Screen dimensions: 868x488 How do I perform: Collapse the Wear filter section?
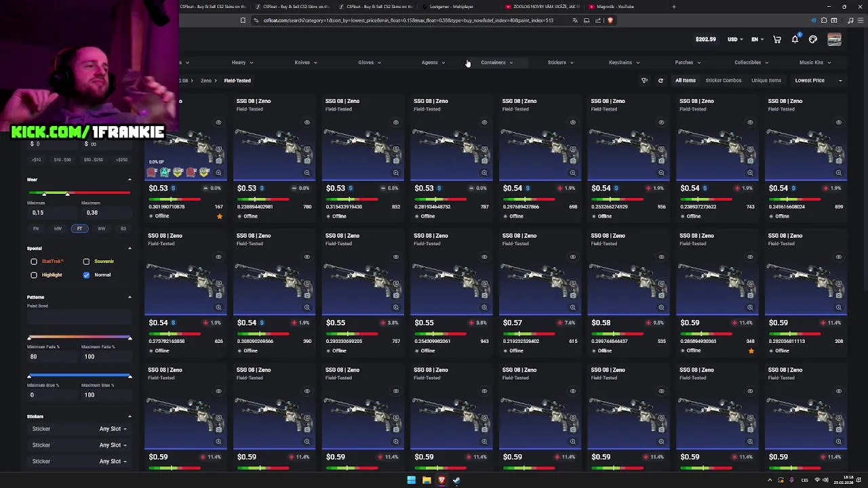(x=130, y=180)
